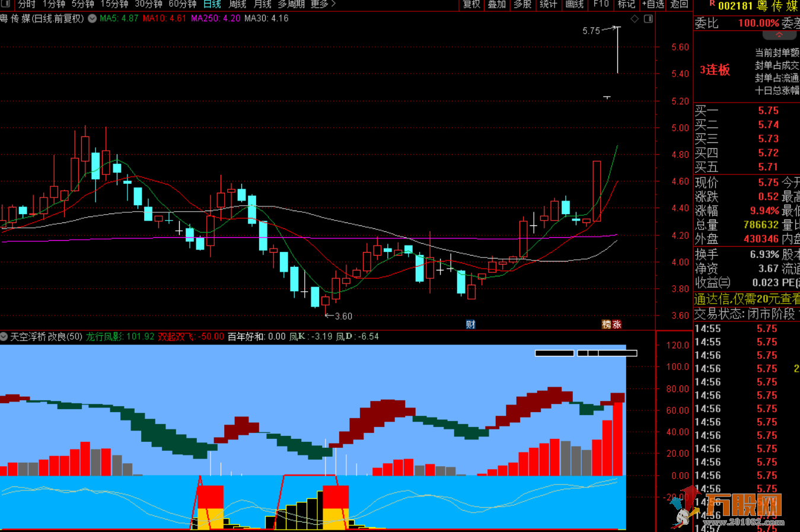Click the 复权 button
Screen dimensions: 800x532
point(472,4)
